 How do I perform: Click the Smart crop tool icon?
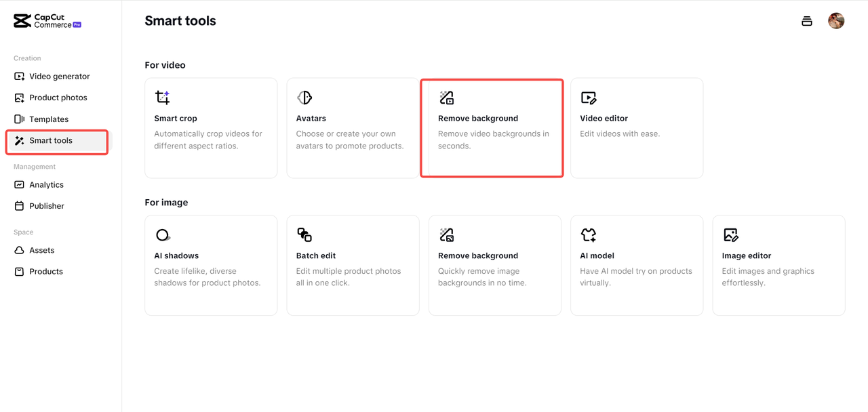pyautogui.click(x=163, y=98)
